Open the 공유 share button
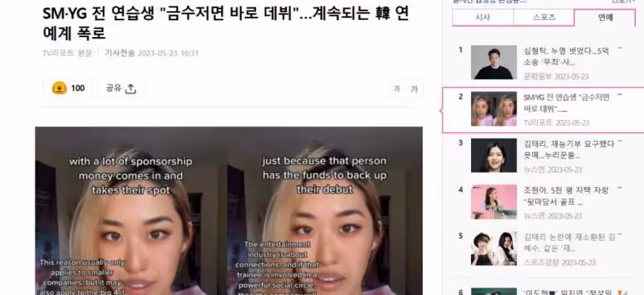This screenshot has width=644, height=295. (121, 88)
